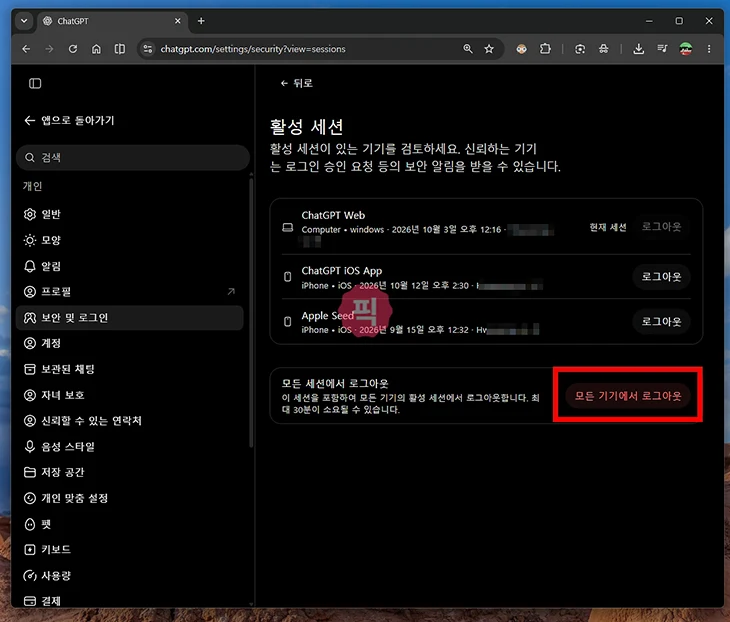Open 일반 general settings
This screenshot has height=622, width=730.
pos(129,214)
